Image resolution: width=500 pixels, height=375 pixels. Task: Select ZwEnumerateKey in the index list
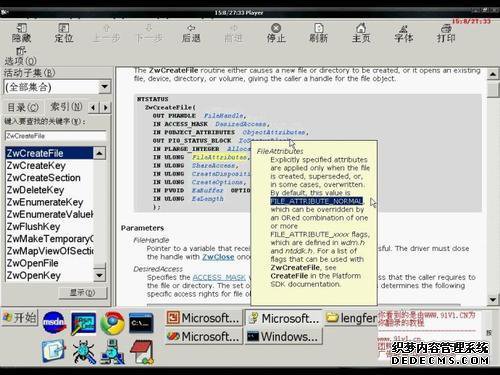pyautogui.click(x=49, y=202)
